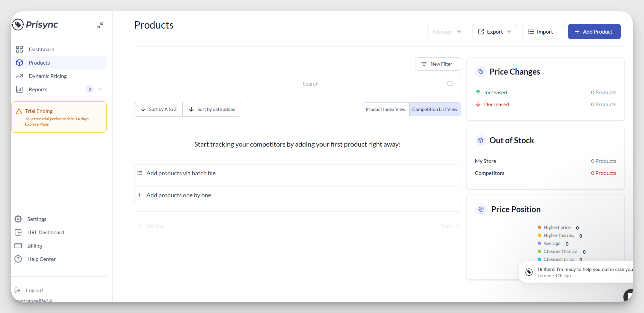Click the search magnifier icon
This screenshot has height=313, width=644.
(x=450, y=84)
